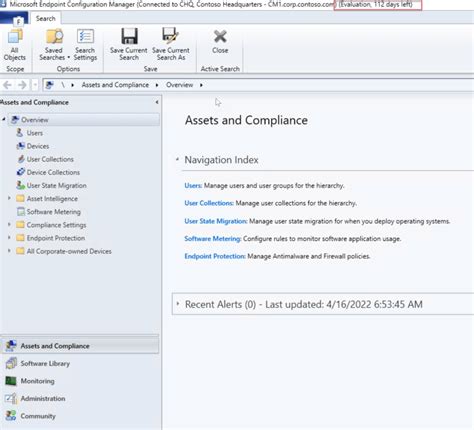
Task: Expand the Asset Intelligence node
Action: pos(9,198)
